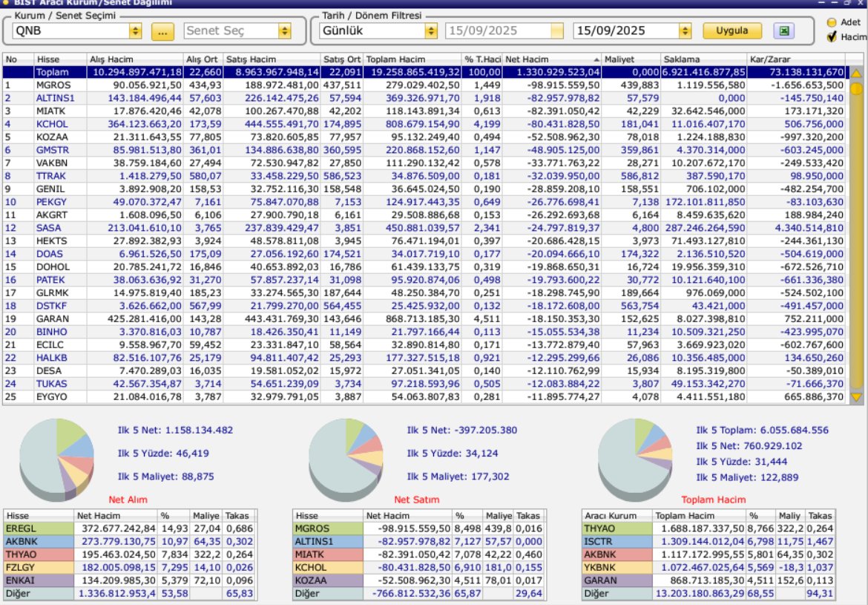Open the Günlük period dropdown
Viewport: 868px width, 605px height.
tap(431, 31)
